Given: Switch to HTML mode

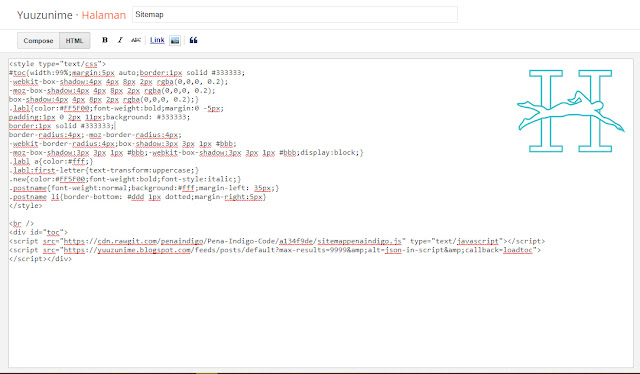Looking at the screenshot, I should point(74,40).
